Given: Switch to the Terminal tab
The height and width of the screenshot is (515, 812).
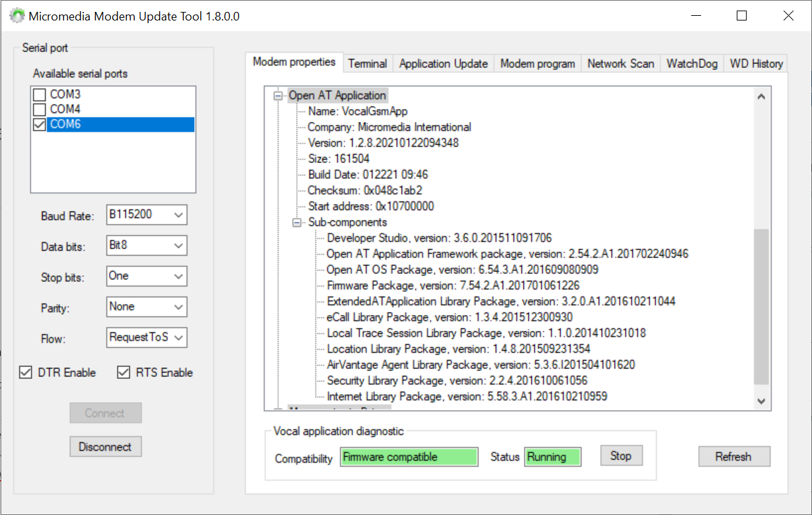Looking at the screenshot, I should (x=368, y=63).
